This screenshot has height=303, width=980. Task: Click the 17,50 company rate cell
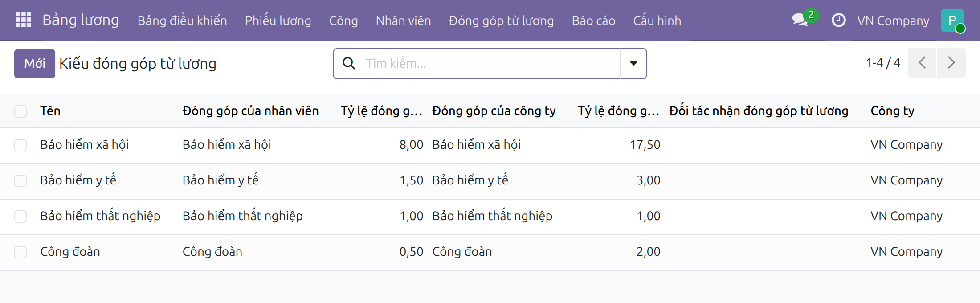click(645, 145)
